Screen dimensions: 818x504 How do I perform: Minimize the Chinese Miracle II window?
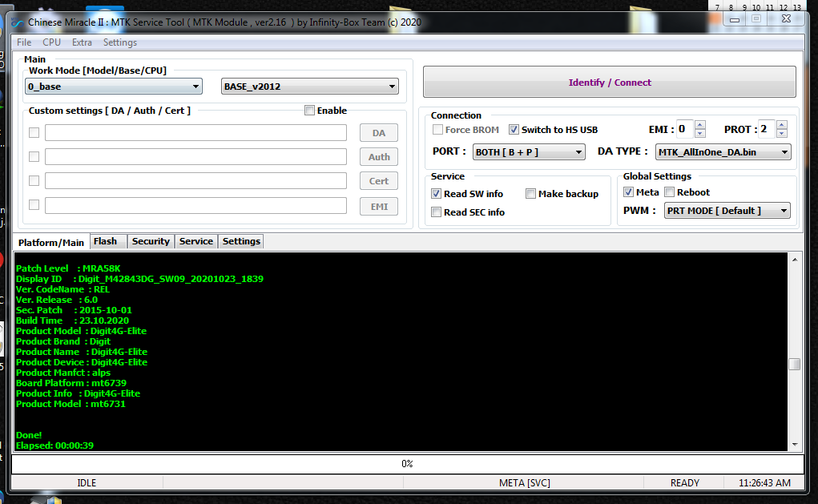[x=735, y=20]
